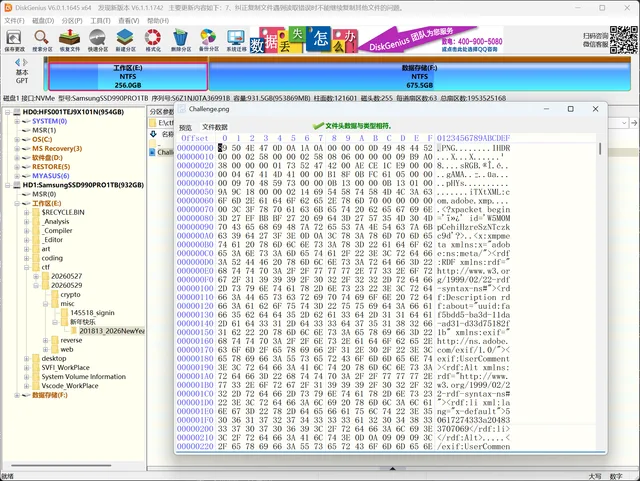Expand the 数据存储(F:) partition node
Viewport: 640px width, 481px height.
click(17, 395)
